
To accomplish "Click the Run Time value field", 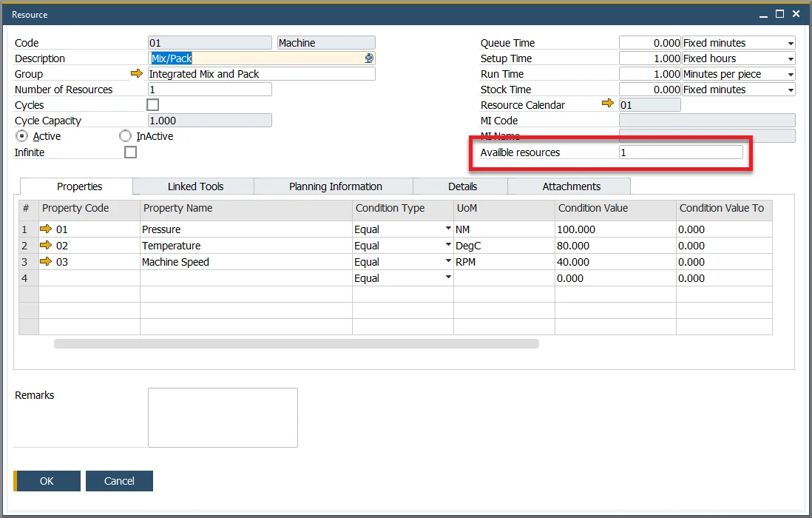I will pos(650,74).
